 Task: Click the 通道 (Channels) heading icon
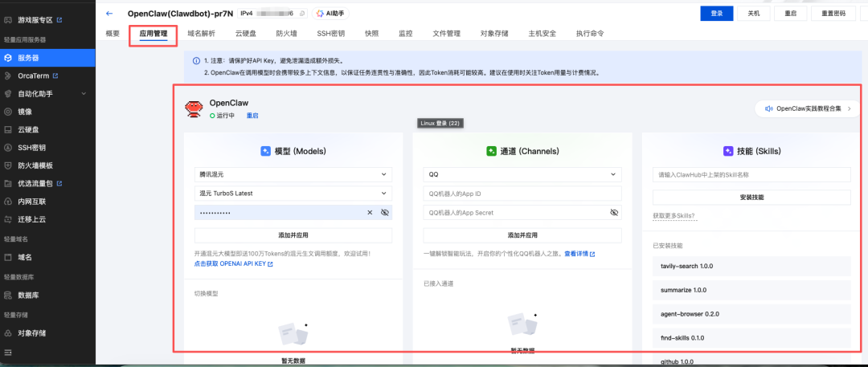coord(491,150)
